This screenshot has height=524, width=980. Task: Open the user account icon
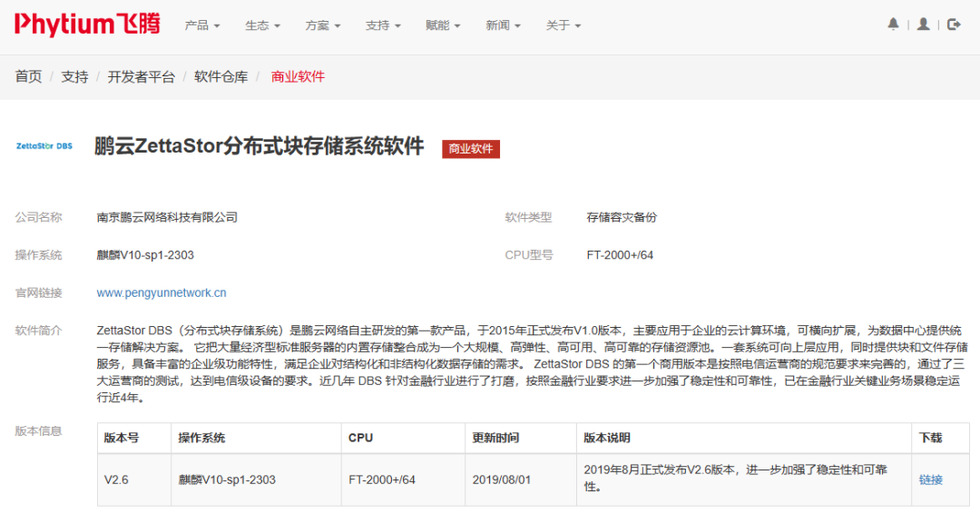coord(923,25)
